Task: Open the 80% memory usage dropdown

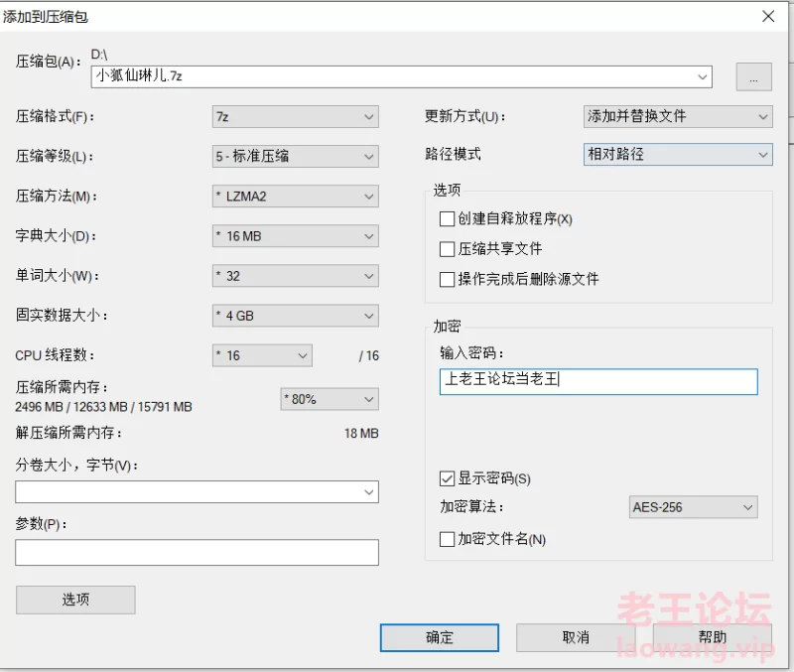Action: pos(330,399)
